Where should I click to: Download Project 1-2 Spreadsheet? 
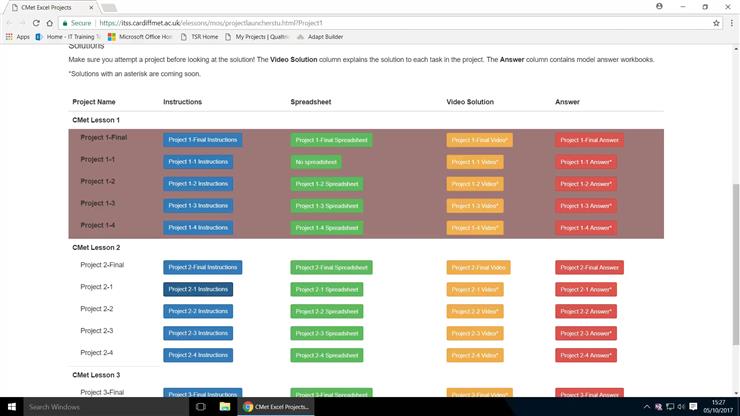(x=327, y=184)
